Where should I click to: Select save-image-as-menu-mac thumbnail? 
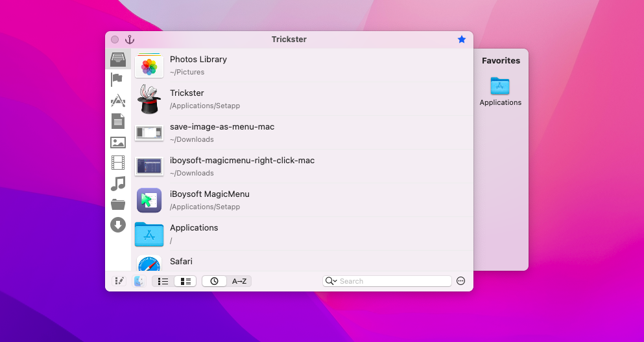pyautogui.click(x=149, y=132)
